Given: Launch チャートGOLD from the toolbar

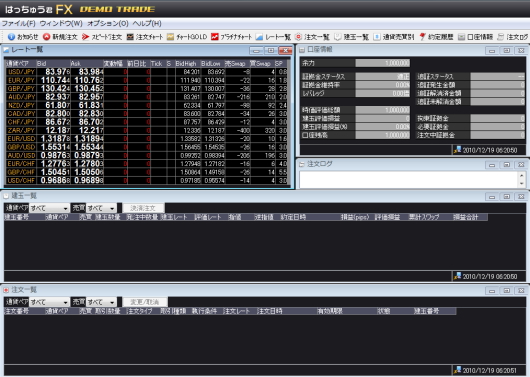Looking at the screenshot, I should 187,37.
